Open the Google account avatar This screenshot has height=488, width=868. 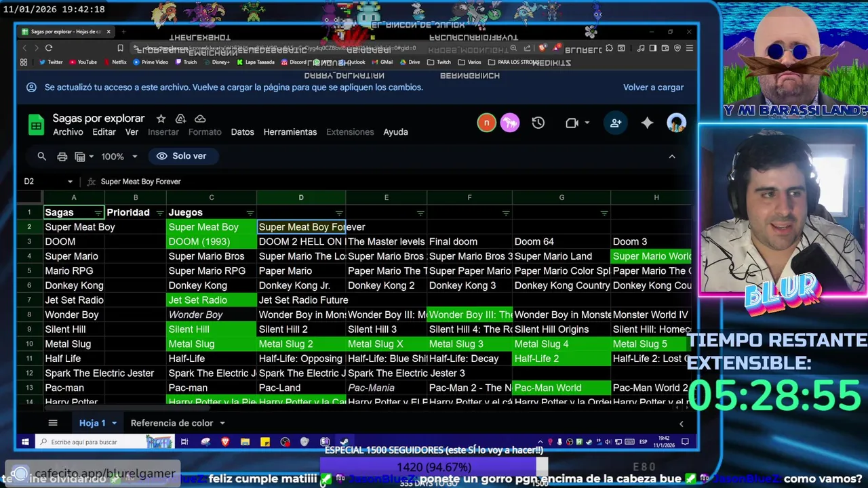(676, 123)
